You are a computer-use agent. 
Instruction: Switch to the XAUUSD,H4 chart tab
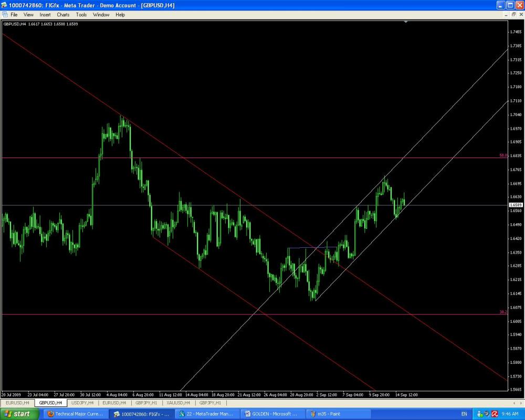tap(178, 403)
